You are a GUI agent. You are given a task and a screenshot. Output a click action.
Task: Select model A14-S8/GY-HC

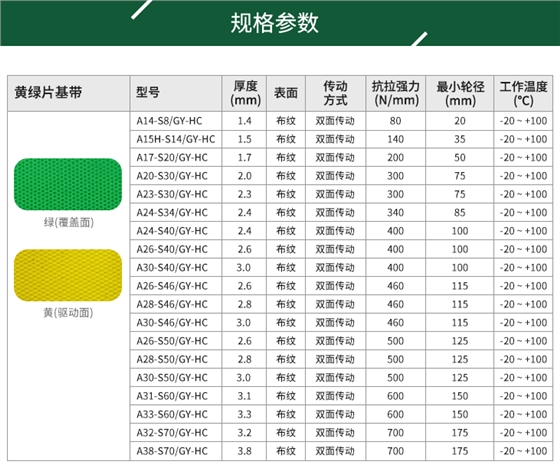pos(169,121)
